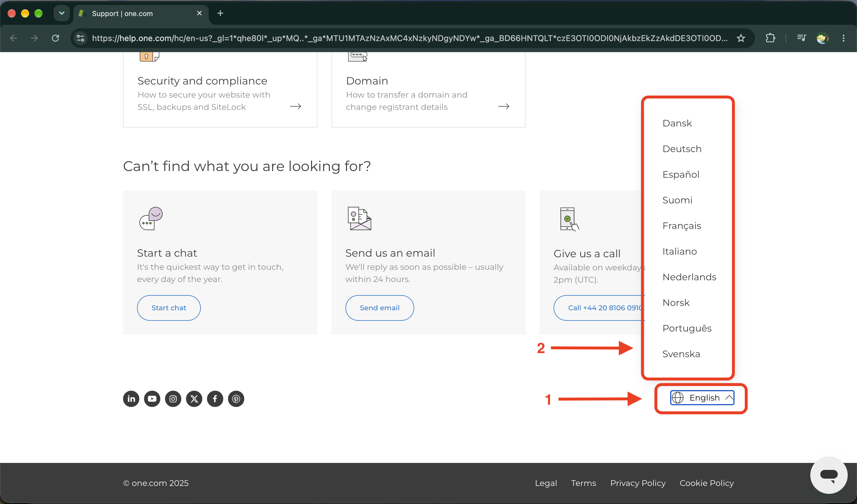The image size is (857, 504).
Task: Open the browser extensions puzzle icon
Action: tap(770, 38)
